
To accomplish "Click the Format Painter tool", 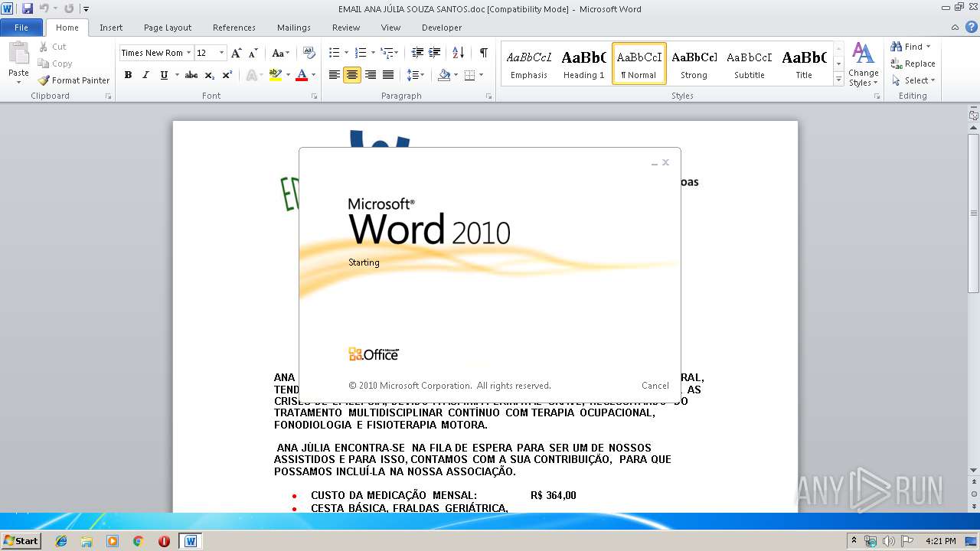I will 74,80.
